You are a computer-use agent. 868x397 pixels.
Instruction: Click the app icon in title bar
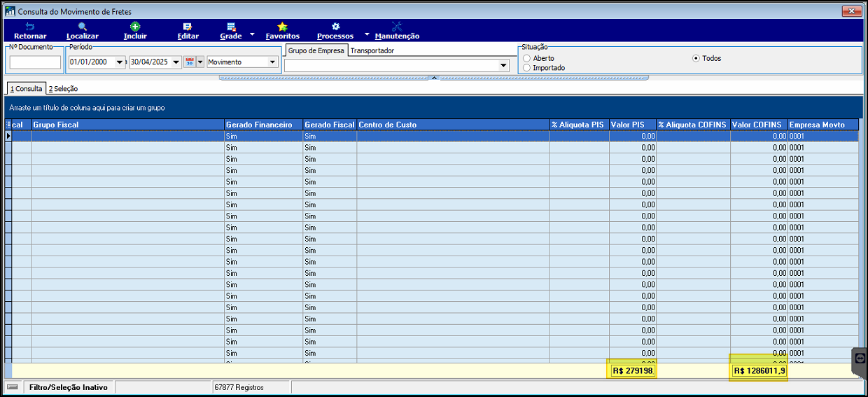tap(10, 11)
